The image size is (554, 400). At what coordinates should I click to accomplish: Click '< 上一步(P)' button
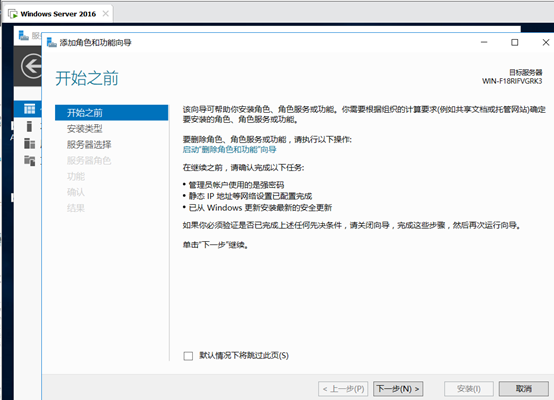(x=343, y=389)
